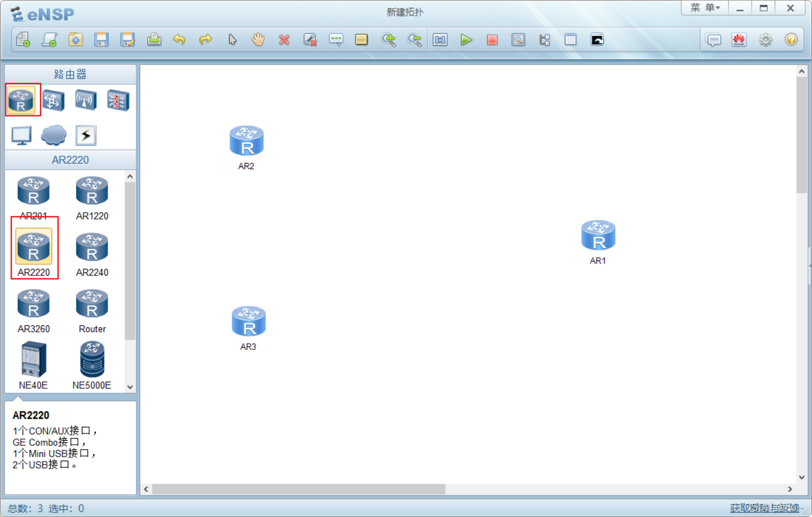Activate the hand pan tool
Screen dimensions: 812x517
pyautogui.click(x=258, y=40)
